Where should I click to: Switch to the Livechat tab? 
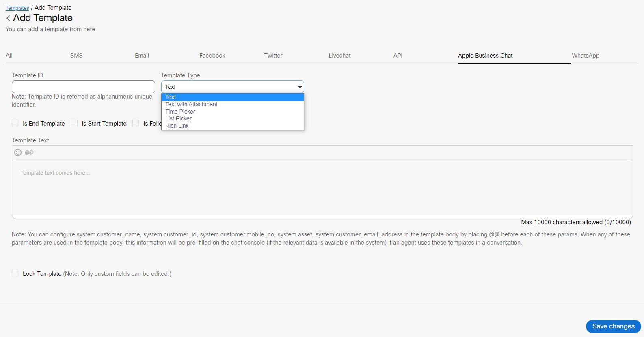pos(339,56)
